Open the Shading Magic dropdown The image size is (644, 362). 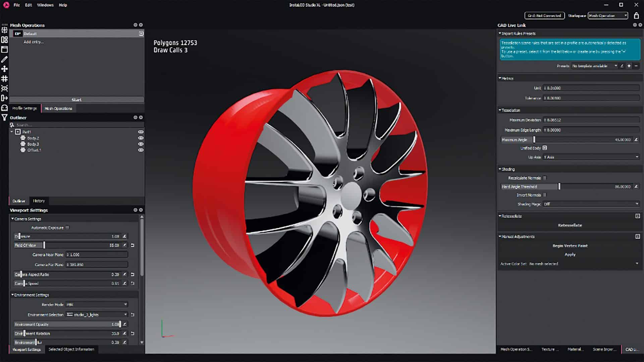click(590, 203)
